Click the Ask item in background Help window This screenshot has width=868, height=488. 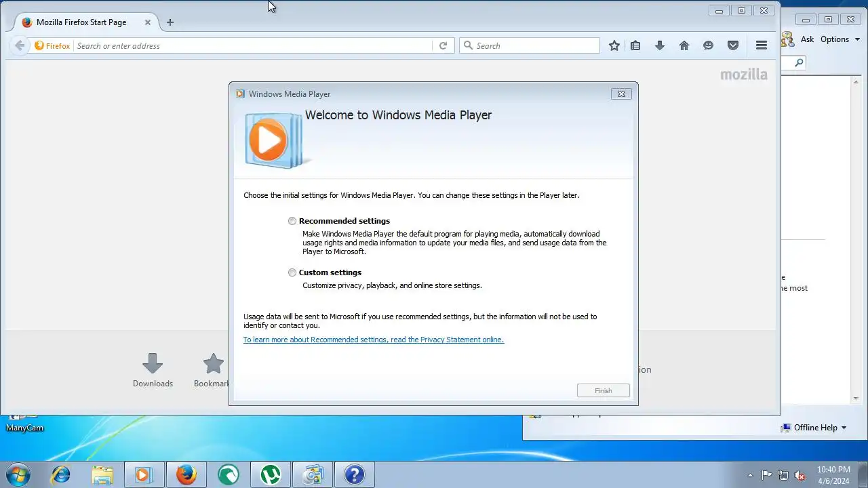807,39
